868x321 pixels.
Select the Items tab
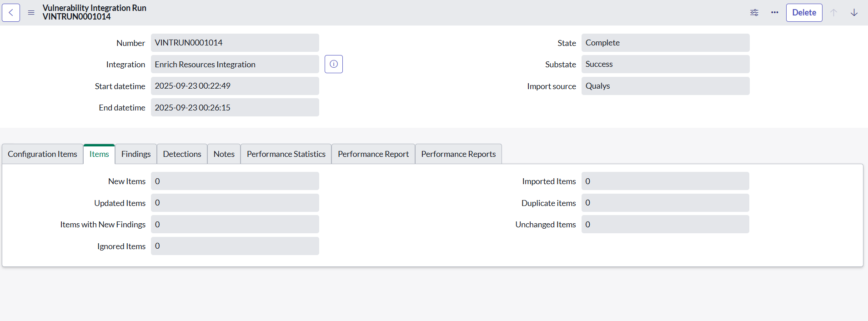(x=99, y=154)
